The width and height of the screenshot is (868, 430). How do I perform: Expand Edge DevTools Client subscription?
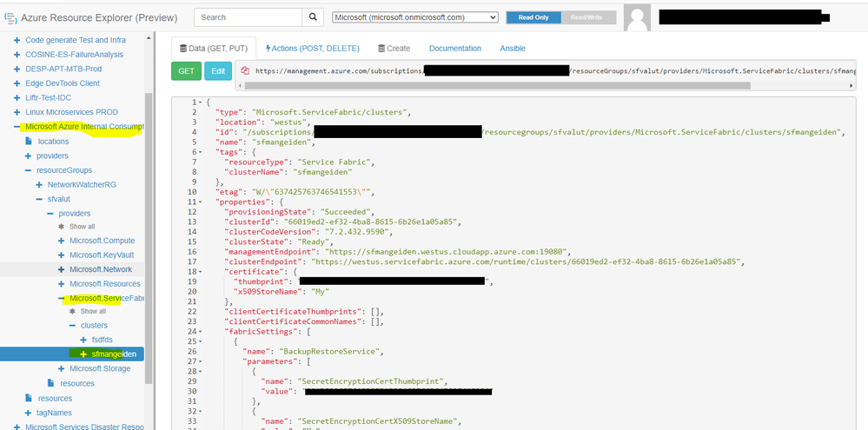click(x=17, y=83)
